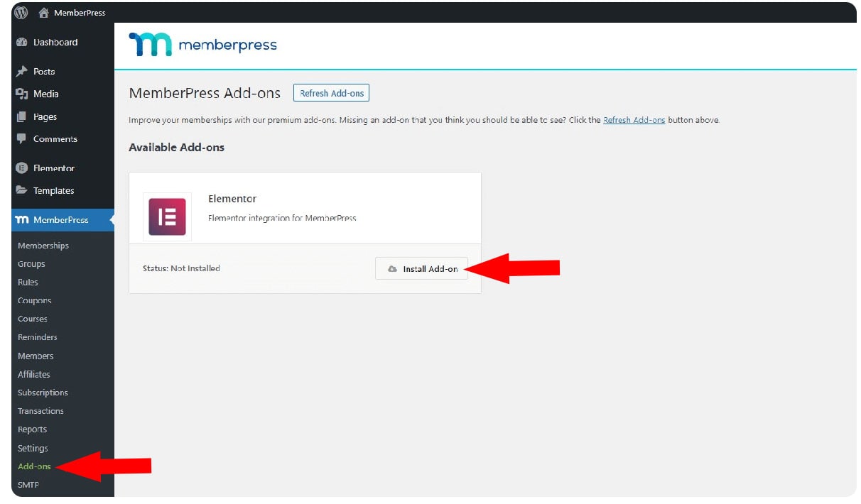
Task: Open the Memberships submenu item
Action: click(x=43, y=246)
